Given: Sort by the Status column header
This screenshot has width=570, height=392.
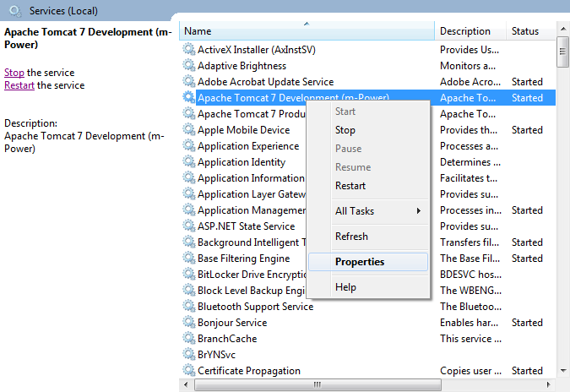Looking at the screenshot, I should coord(531,31).
